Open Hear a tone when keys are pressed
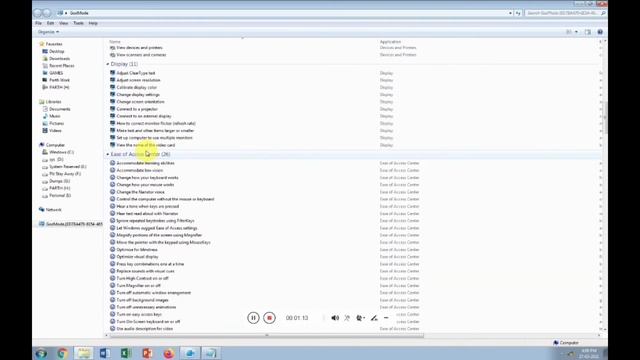 coord(148,206)
